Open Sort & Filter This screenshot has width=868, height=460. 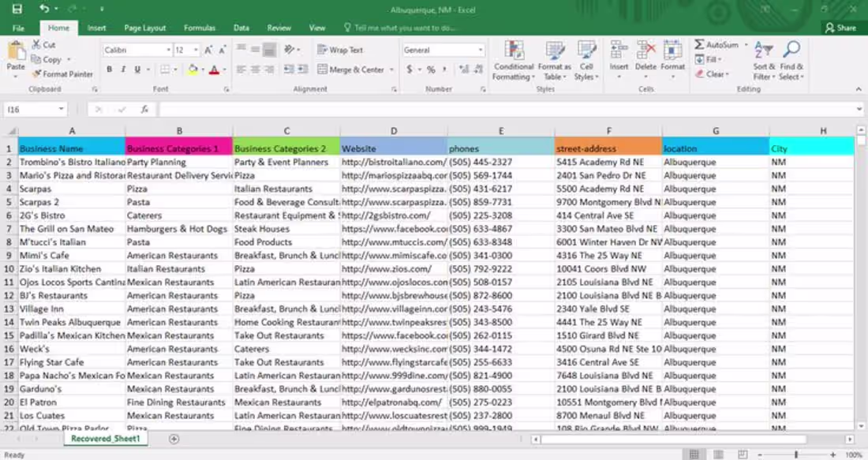click(x=764, y=61)
